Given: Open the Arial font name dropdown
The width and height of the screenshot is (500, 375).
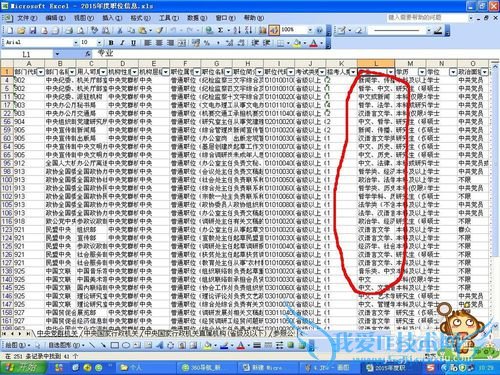Looking at the screenshot, I should click(76, 43).
